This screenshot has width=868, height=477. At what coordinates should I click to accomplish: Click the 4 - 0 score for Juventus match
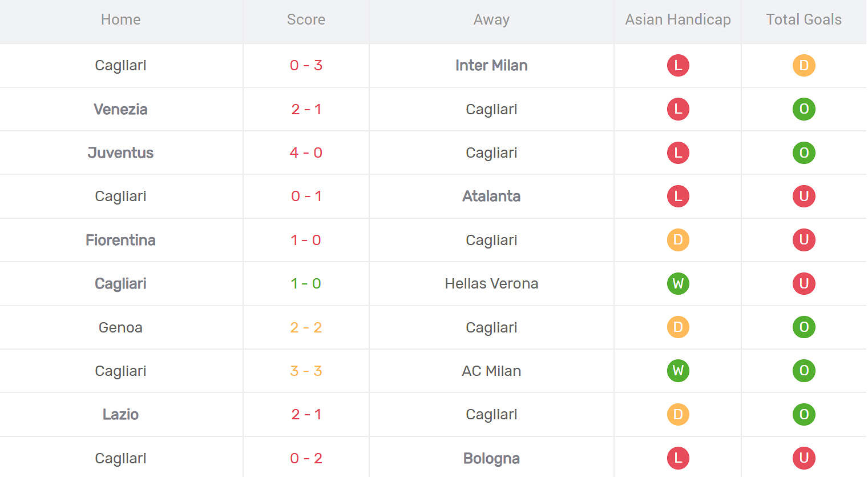coord(306,153)
